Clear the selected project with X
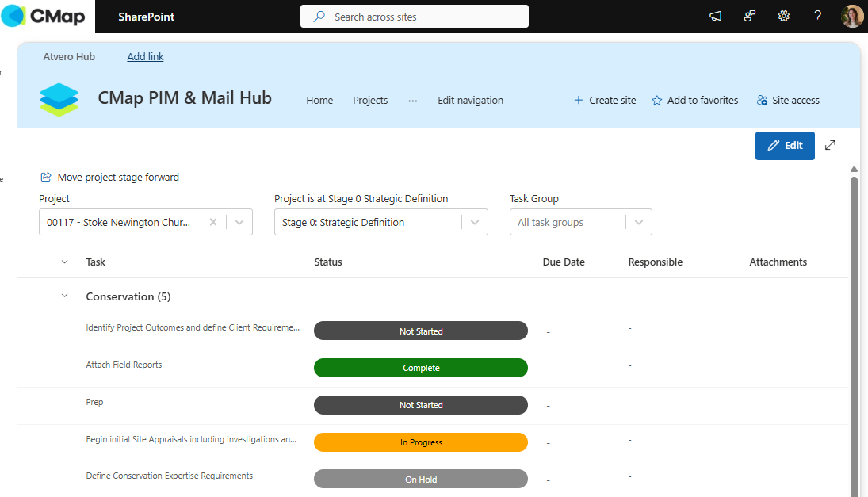The height and width of the screenshot is (497, 868). (x=213, y=222)
